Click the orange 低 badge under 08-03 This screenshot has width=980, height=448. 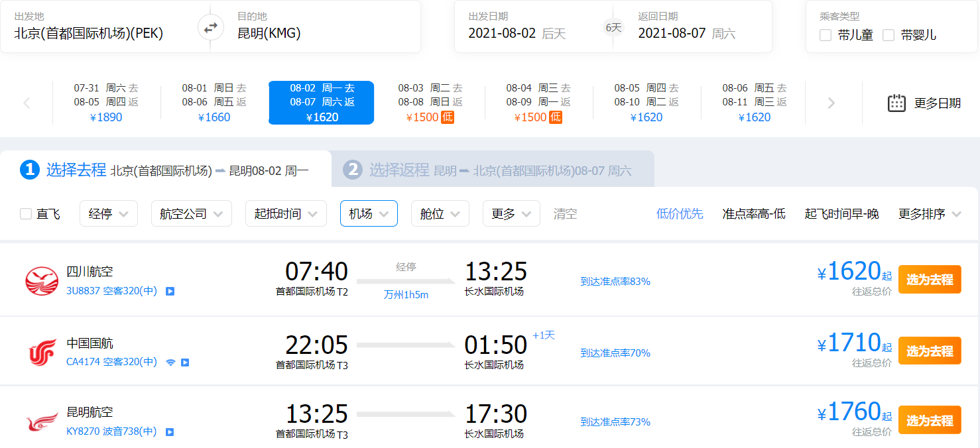[x=448, y=117]
